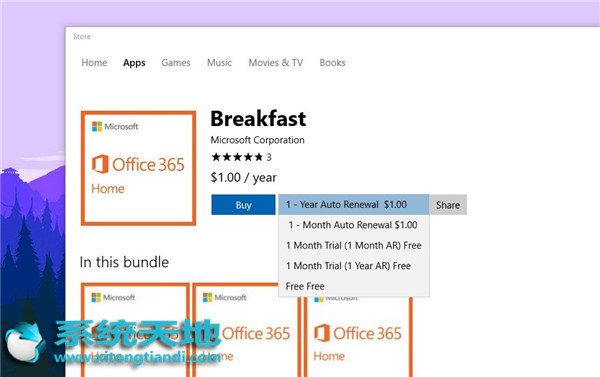Click the Office 365 Home product image
Viewport: 600px width, 377px height.
pyautogui.click(x=139, y=168)
